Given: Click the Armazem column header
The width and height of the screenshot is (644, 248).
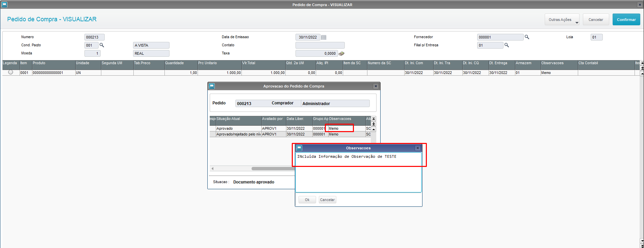Looking at the screenshot, I should [527, 65].
